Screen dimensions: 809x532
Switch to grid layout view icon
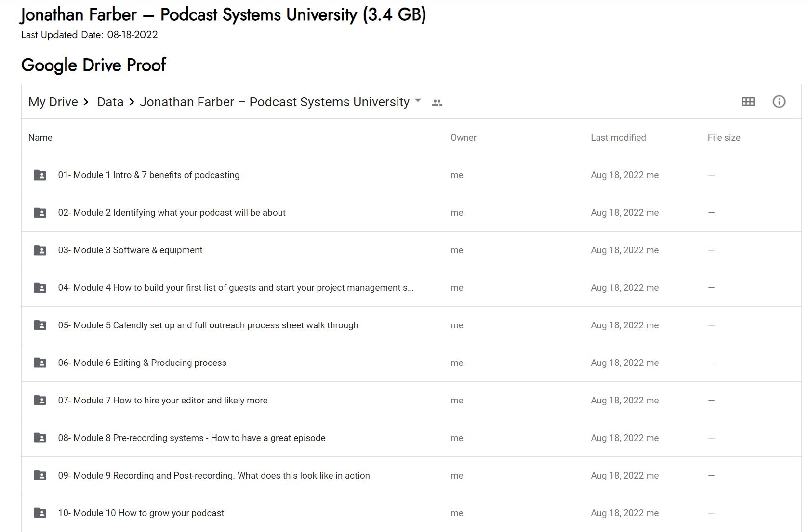click(748, 102)
